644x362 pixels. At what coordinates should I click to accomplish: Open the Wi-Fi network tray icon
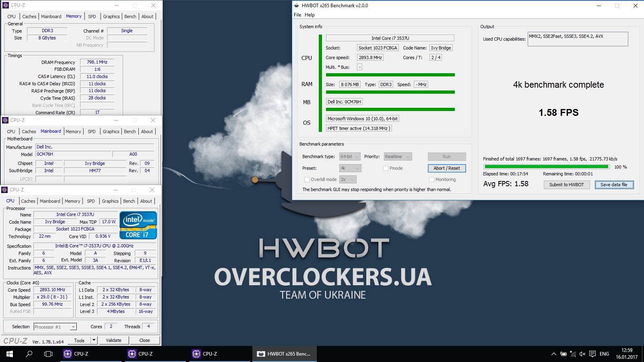(x=573, y=354)
